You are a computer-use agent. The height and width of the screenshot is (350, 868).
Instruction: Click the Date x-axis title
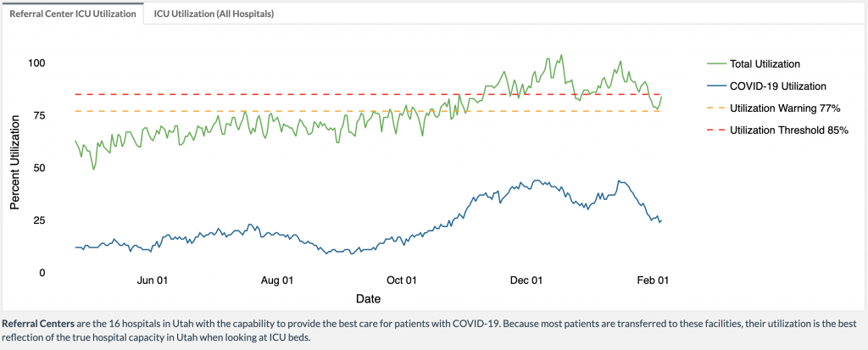[368, 299]
